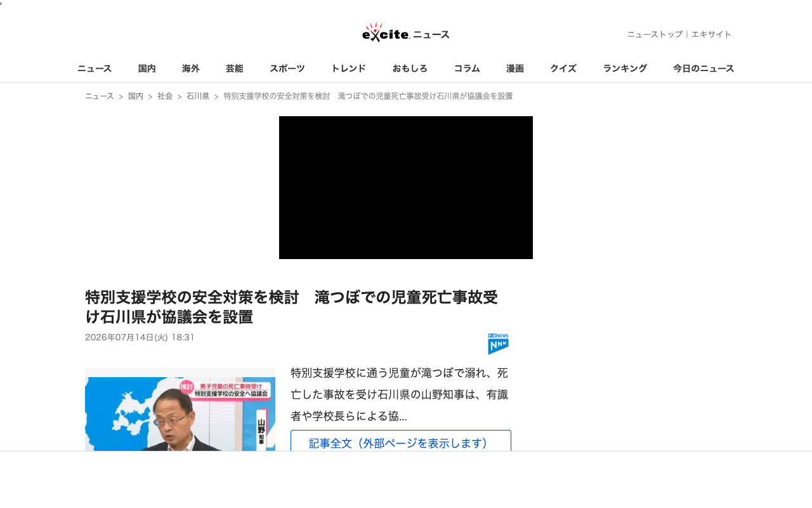Select 海外 in the navigation bar
The width and height of the screenshot is (812, 508).
coord(191,69)
